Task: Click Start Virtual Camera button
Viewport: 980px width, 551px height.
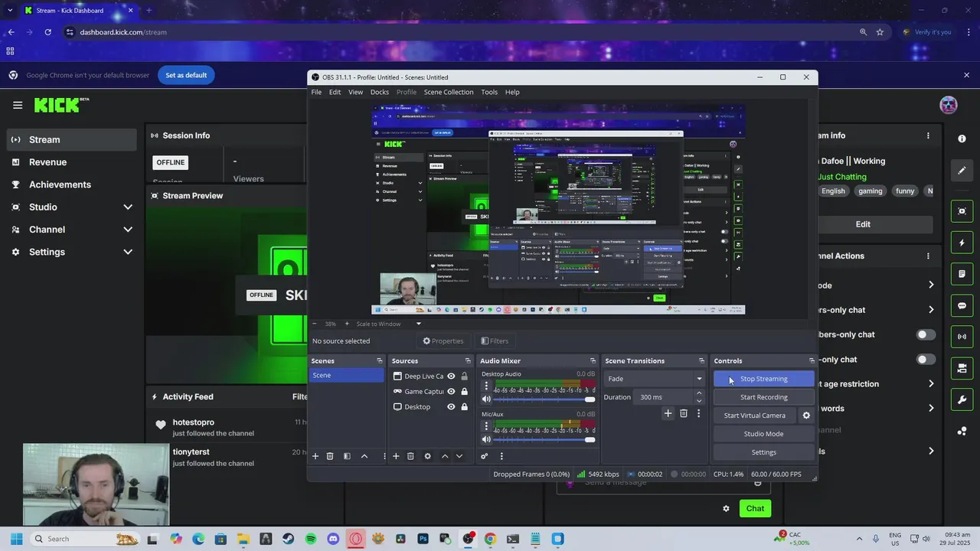Action: (x=755, y=416)
